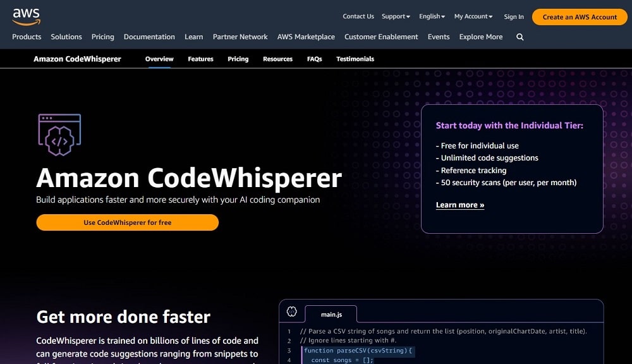Switch to the FAQs tab

tap(314, 59)
